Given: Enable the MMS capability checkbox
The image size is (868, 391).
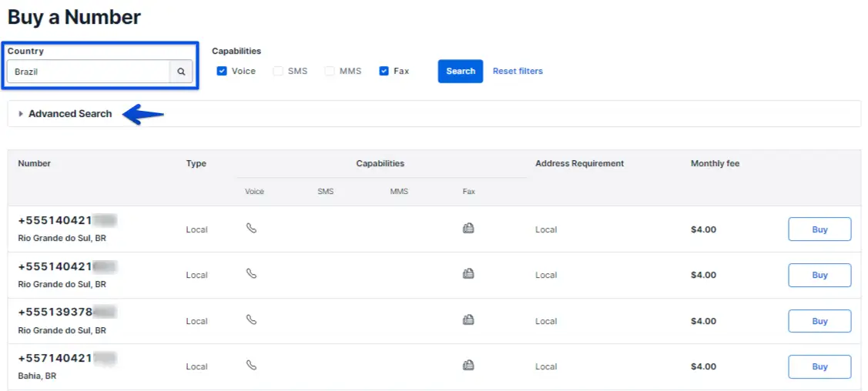Looking at the screenshot, I should click(330, 71).
